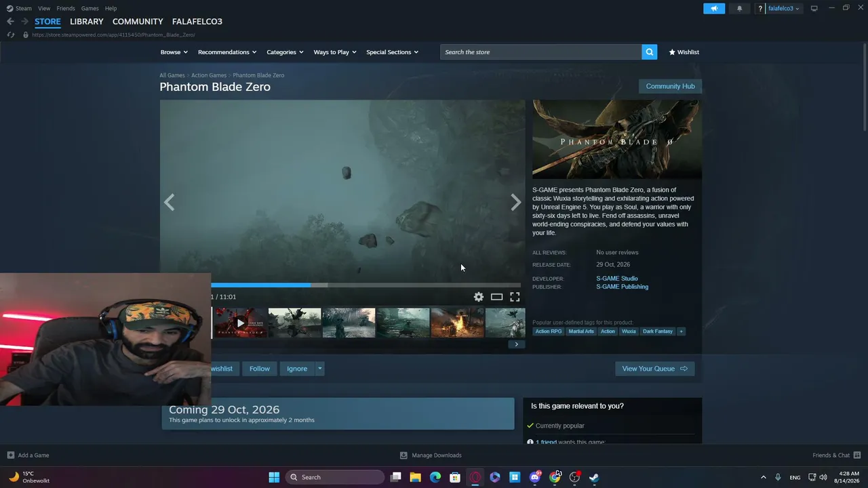Open the video settings gear
Viewport: 868px width, 488px height.
479,297
